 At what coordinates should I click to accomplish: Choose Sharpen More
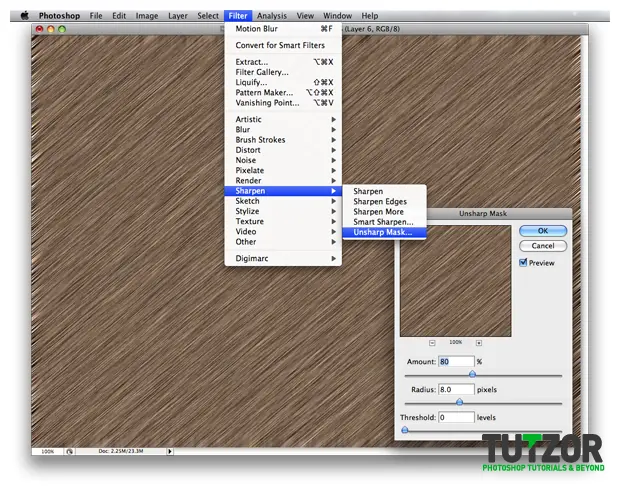pyautogui.click(x=384, y=212)
